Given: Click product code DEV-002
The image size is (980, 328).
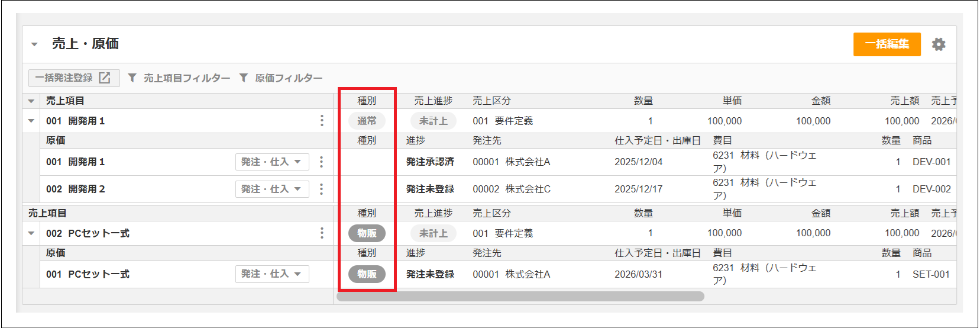Looking at the screenshot, I should [x=932, y=189].
